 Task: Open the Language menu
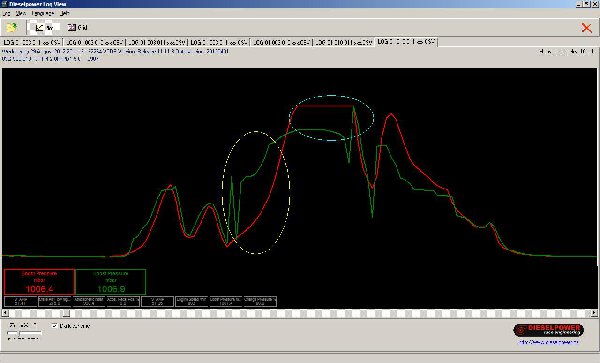(x=42, y=13)
